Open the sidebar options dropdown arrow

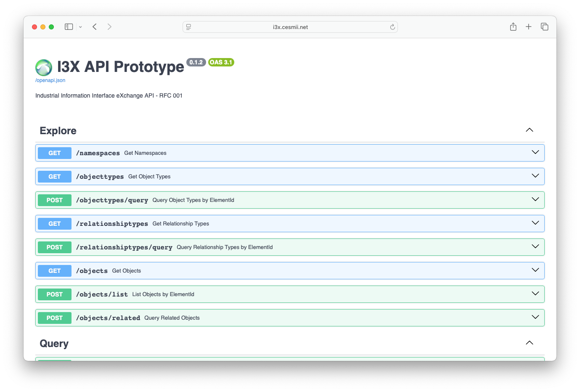tap(80, 26)
